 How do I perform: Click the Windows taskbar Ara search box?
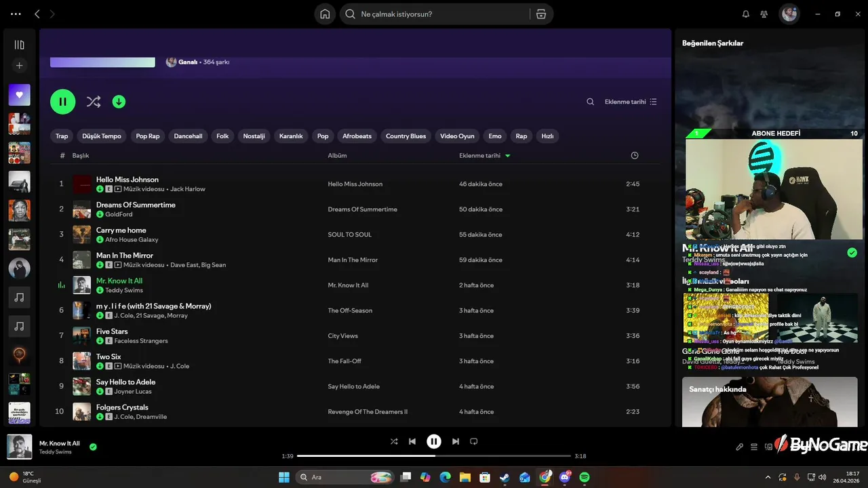346,477
